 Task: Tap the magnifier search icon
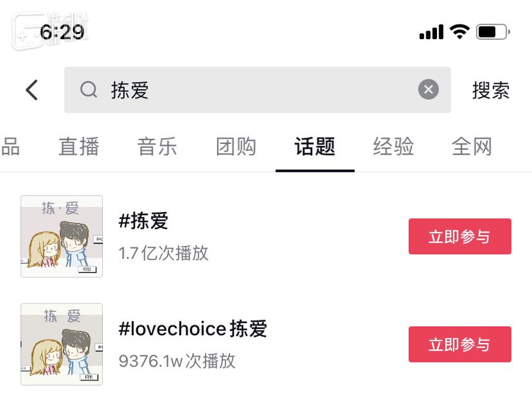[x=89, y=90]
